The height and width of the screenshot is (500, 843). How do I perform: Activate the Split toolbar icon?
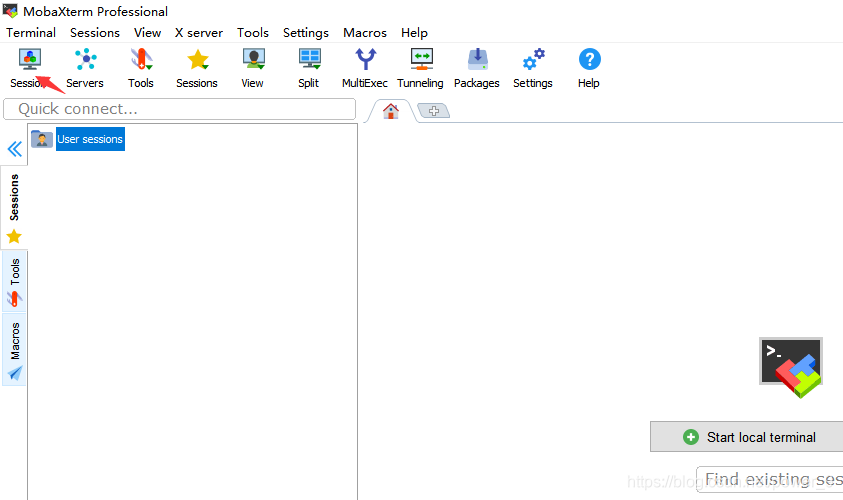tap(310, 59)
